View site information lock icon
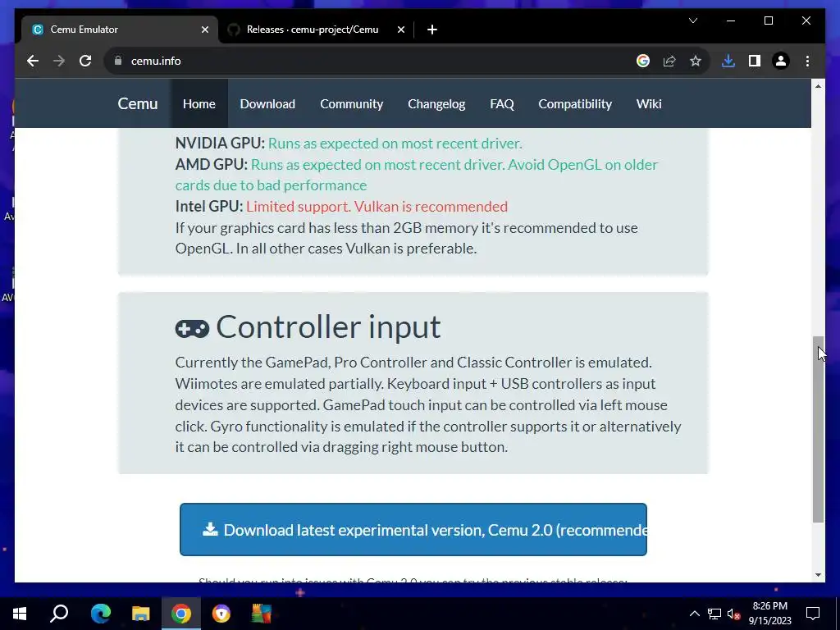Viewport: 840px width, 630px height. (118, 61)
